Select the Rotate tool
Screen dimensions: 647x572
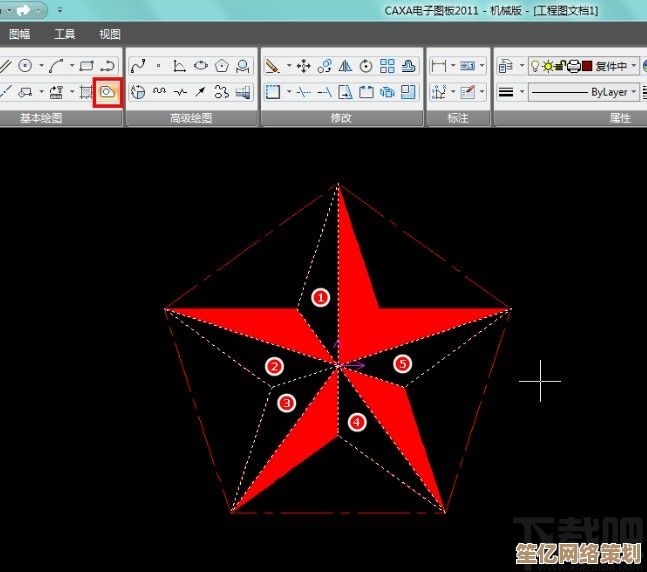coord(366,66)
